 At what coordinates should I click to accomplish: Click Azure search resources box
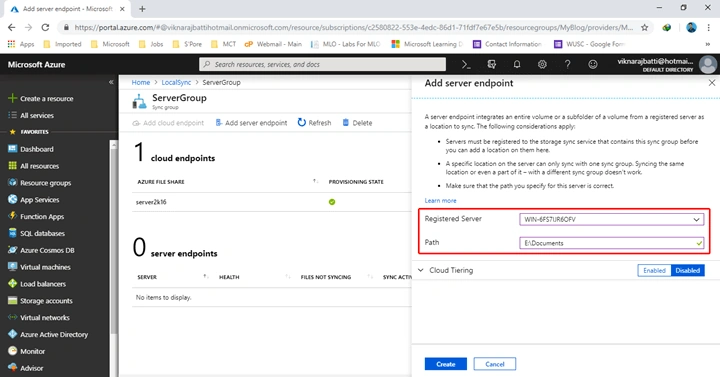click(x=322, y=64)
